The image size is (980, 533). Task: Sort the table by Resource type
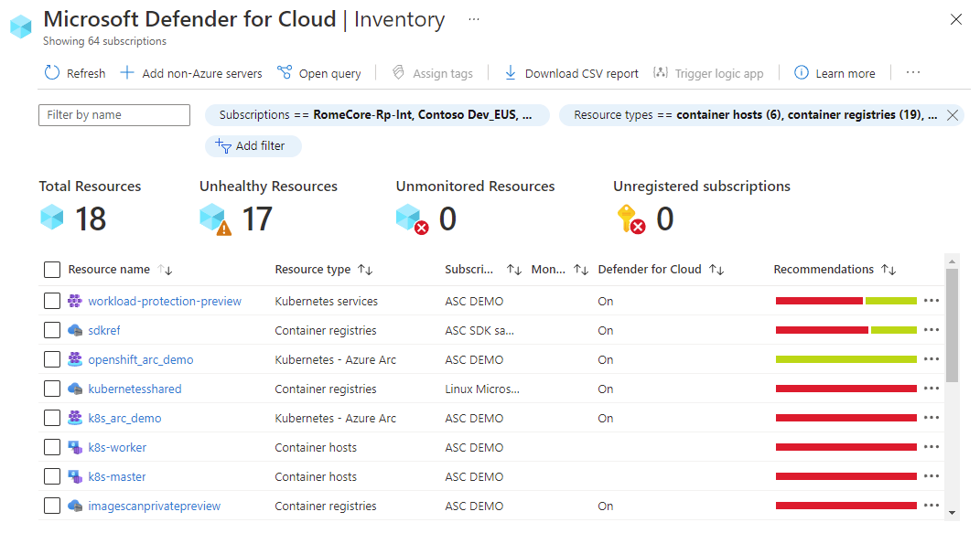coord(365,270)
